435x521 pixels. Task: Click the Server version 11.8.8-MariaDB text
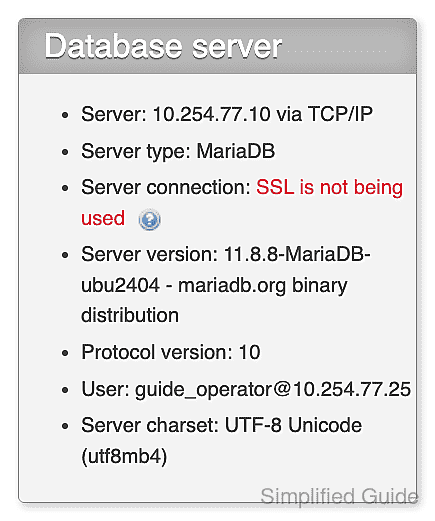[x=226, y=254]
